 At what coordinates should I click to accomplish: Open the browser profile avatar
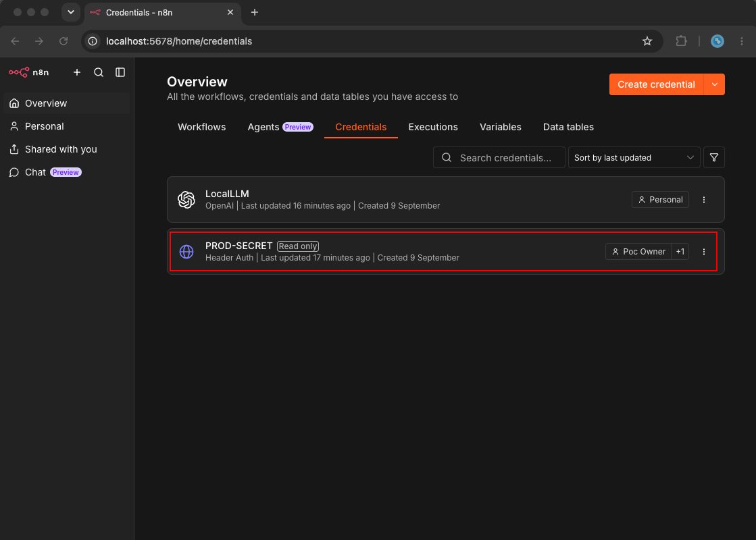(x=717, y=41)
